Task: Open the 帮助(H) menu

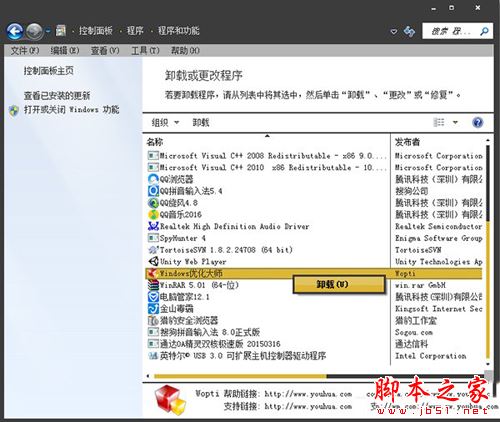Action: 185,51
